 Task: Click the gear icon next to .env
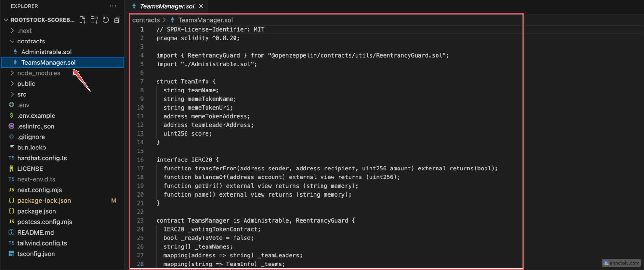click(11, 105)
